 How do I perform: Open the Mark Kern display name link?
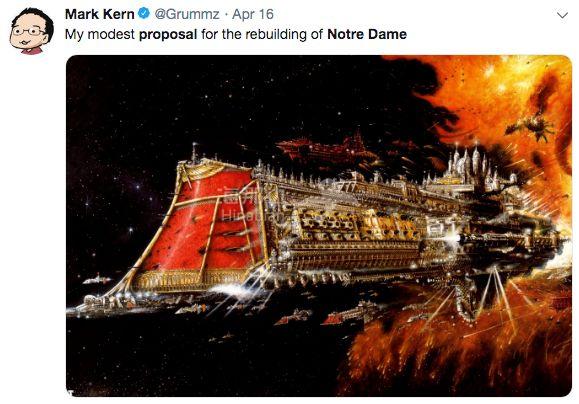click(100, 14)
